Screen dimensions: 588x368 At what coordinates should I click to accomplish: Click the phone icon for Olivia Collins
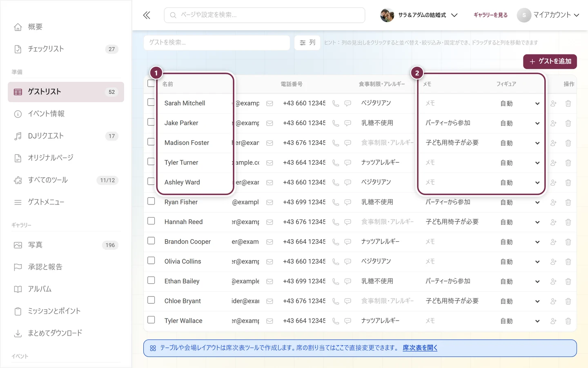point(336,262)
